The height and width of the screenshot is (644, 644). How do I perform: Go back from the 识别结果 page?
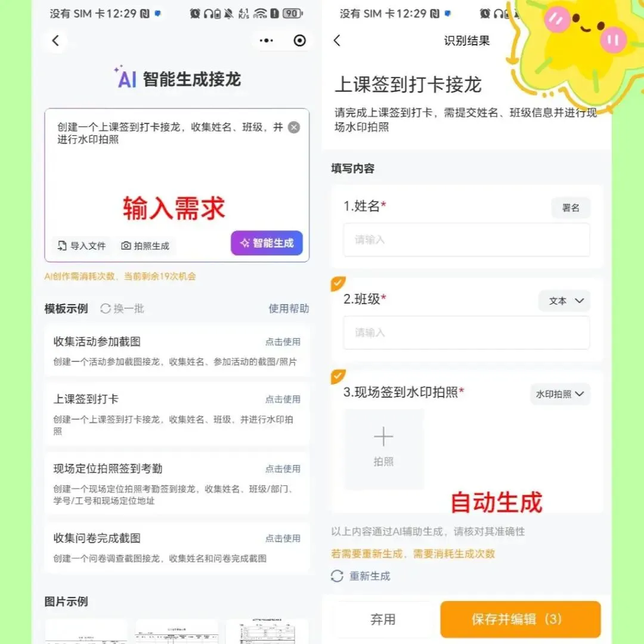tap(337, 41)
